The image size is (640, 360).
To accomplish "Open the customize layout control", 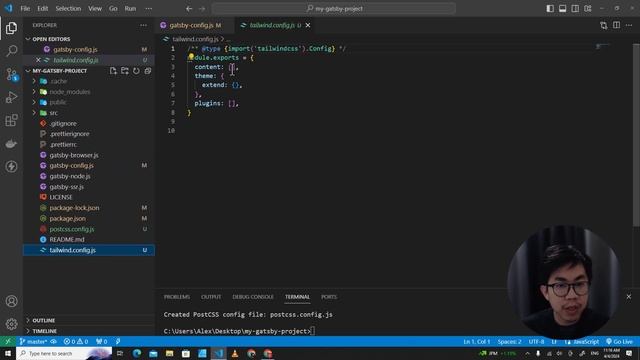I will 588,9.
